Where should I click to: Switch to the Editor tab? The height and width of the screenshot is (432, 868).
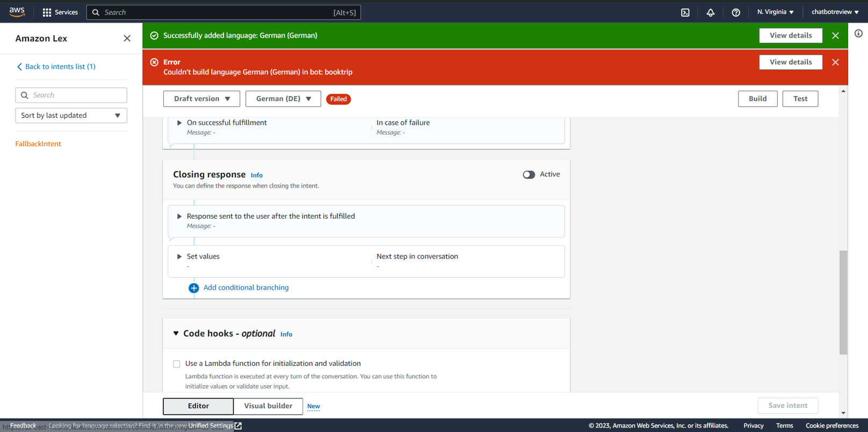[198, 406]
